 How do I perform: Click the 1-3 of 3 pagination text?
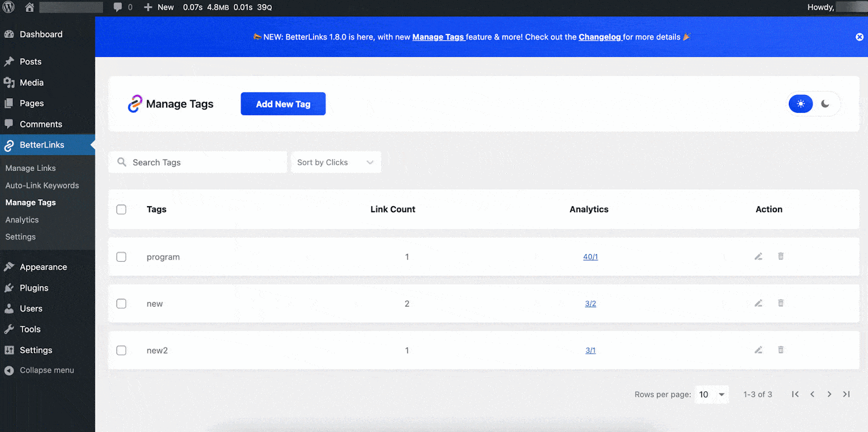pos(757,395)
